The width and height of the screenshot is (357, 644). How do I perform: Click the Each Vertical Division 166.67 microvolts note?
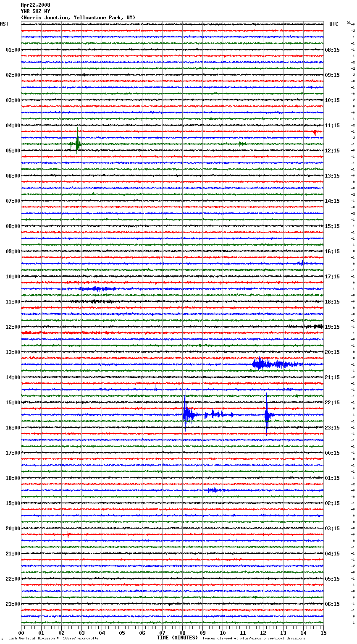pyautogui.click(x=53, y=638)
